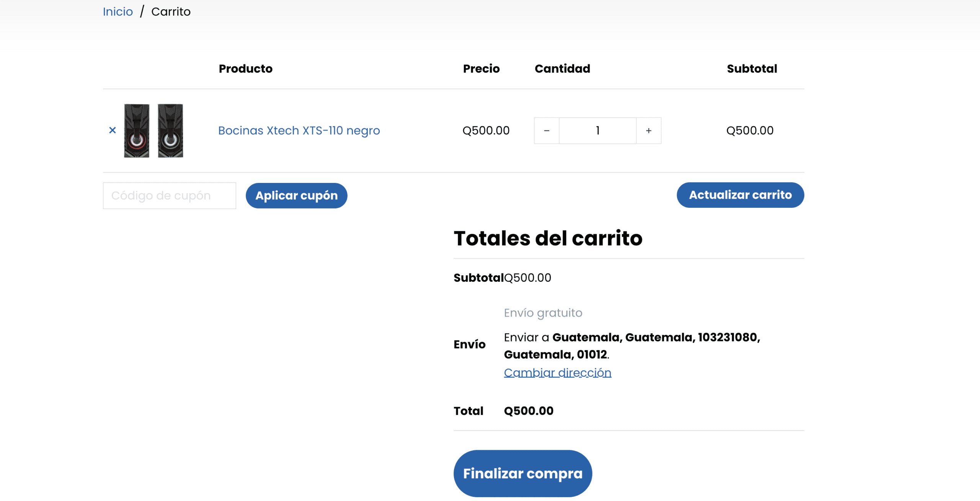Click the Carrito breadcrumb text
Viewport: 980px width, 501px height.
tap(171, 12)
